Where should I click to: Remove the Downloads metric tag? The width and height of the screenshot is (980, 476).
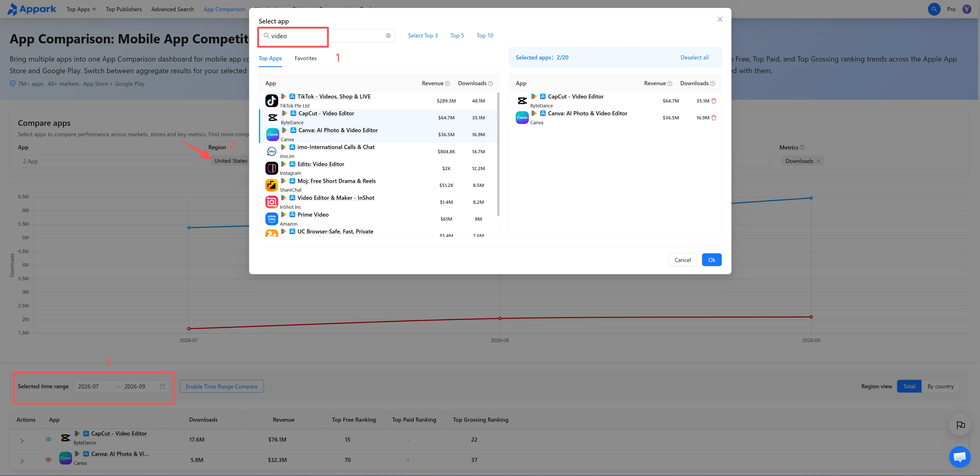[818, 161]
